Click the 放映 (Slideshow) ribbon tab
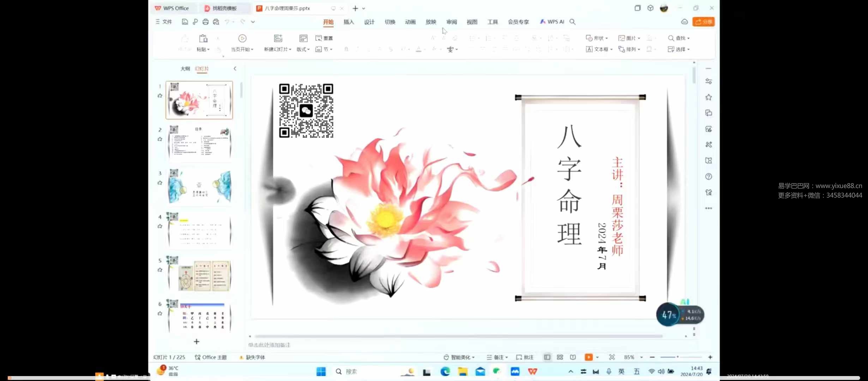 431,22
